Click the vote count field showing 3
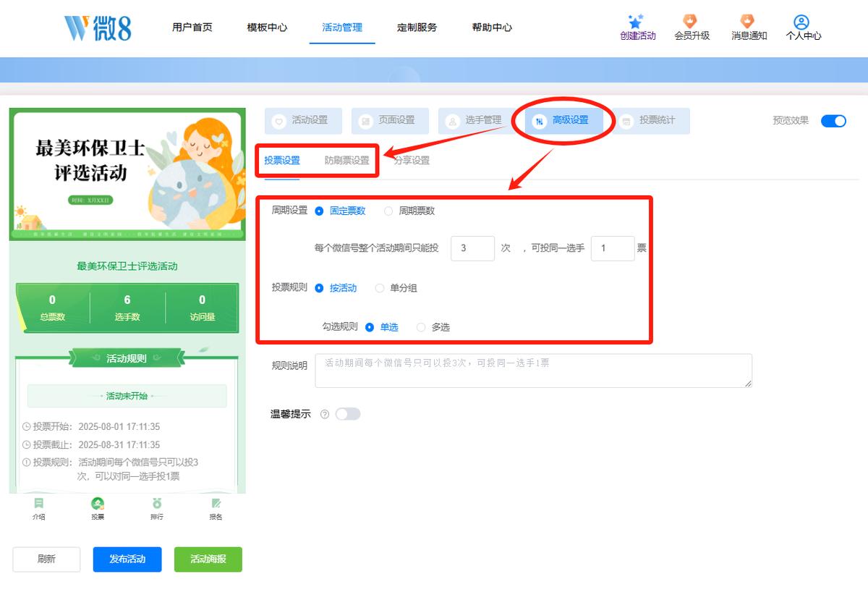 (x=472, y=248)
